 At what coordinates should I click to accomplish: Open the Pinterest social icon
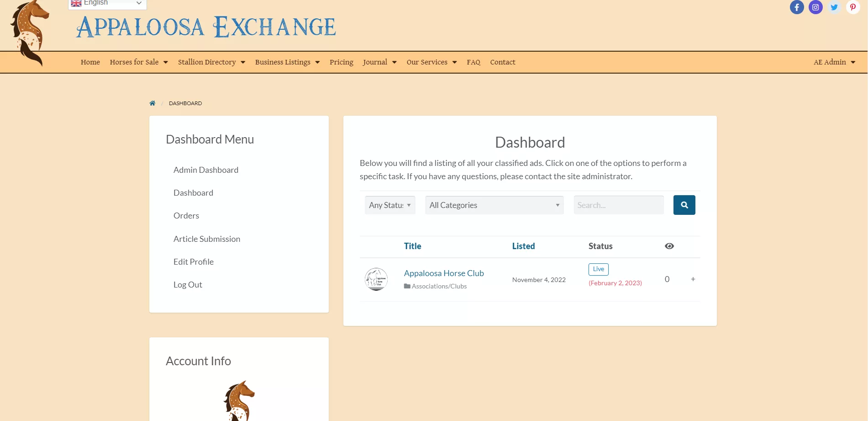click(852, 7)
